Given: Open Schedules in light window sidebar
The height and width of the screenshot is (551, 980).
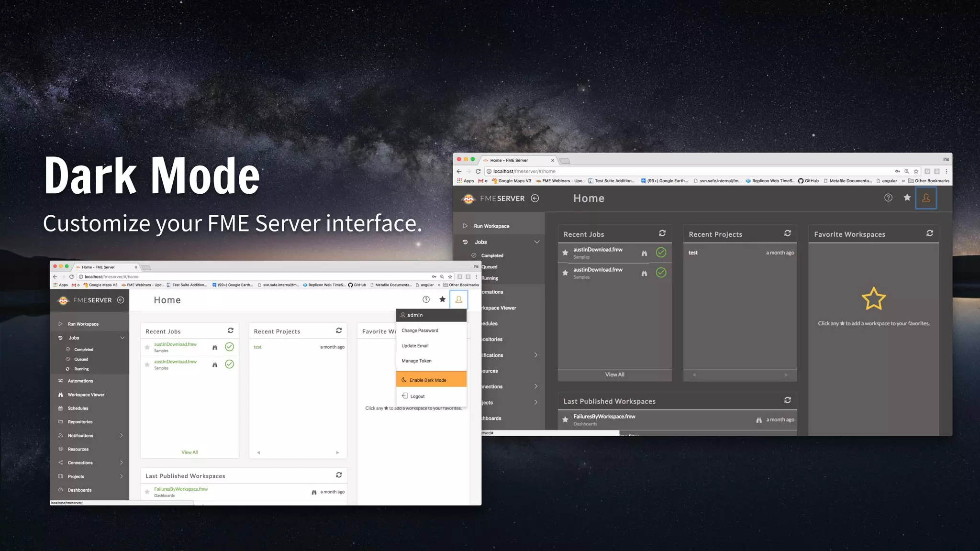Looking at the screenshot, I should (78, 408).
